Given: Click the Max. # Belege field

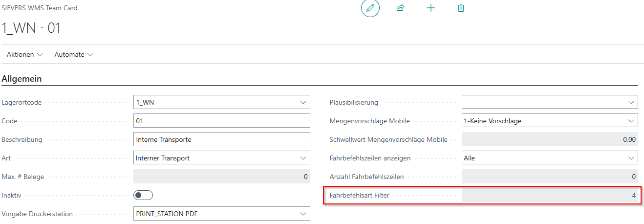Looking at the screenshot, I should click(x=221, y=177).
